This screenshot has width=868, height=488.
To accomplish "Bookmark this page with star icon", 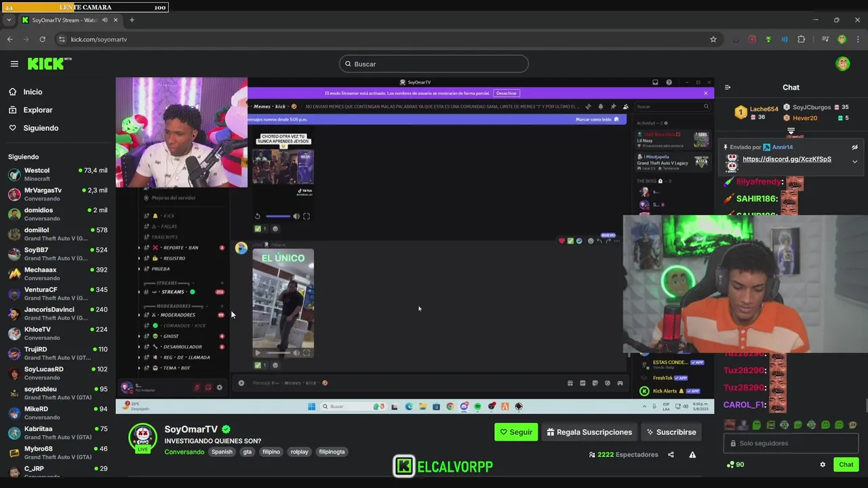I will pos(713,39).
